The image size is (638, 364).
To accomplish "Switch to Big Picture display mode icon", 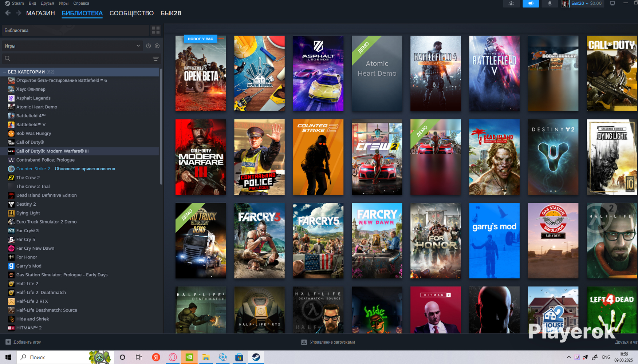I will point(613,4).
